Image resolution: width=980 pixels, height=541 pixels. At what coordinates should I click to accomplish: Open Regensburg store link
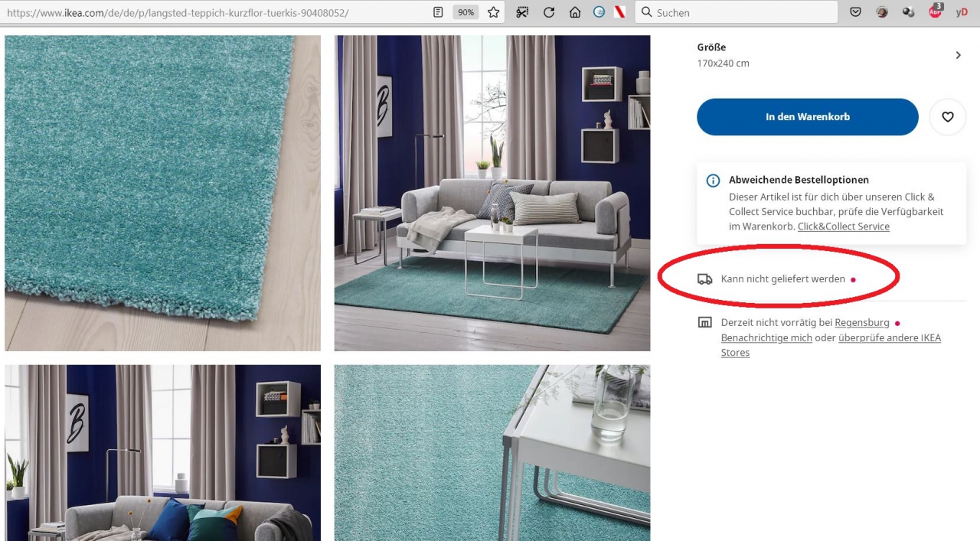(x=861, y=323)
